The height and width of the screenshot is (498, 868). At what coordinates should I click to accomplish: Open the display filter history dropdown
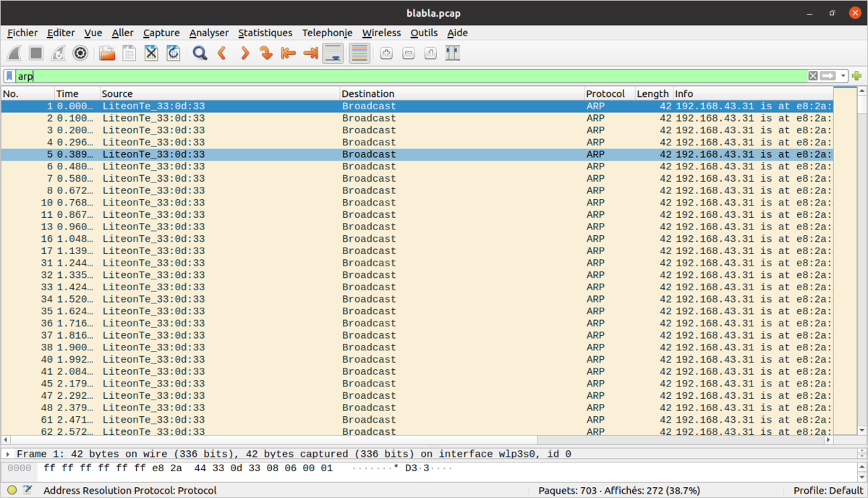click(843, 76)
